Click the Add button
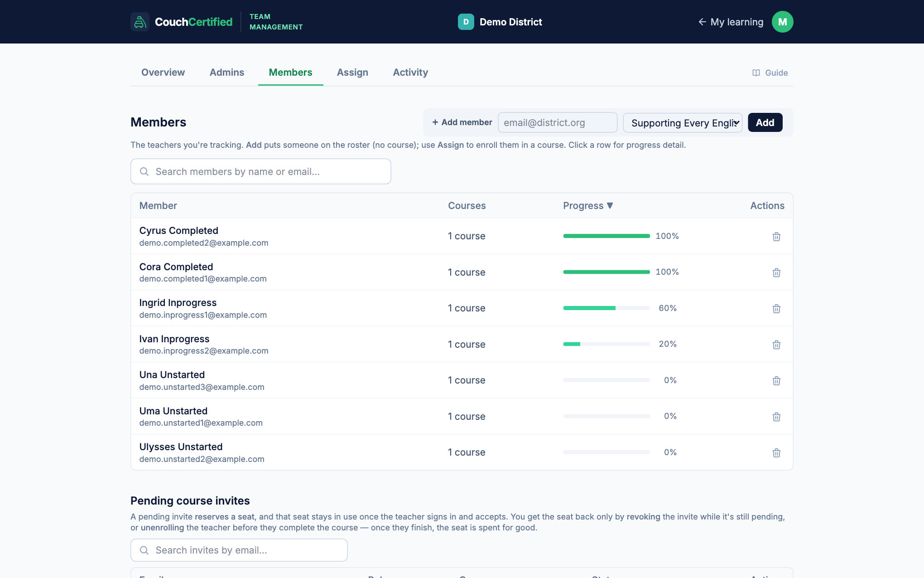The width and height of the screenshot is (924, 578). [765, 122]
